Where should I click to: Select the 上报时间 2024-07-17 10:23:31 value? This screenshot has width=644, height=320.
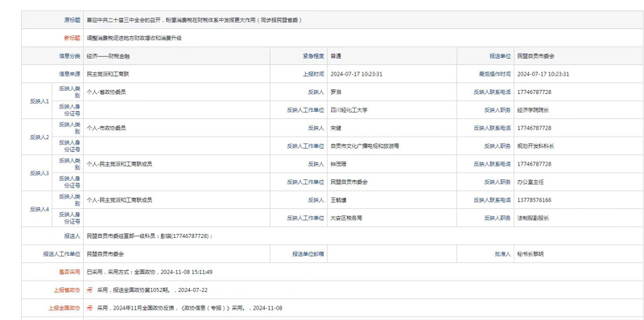pos(357,74)
